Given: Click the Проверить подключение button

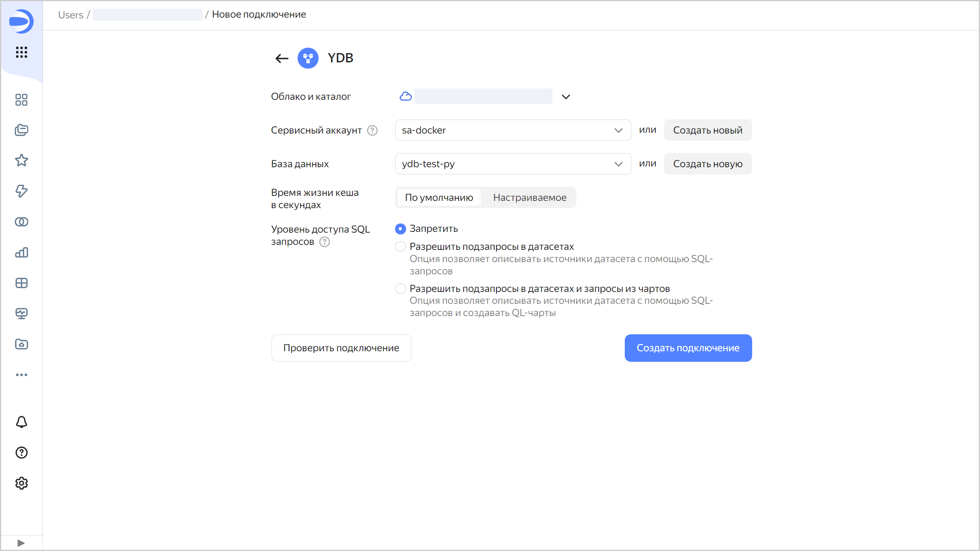Looking at the screenshot, I should click(x=341, y=348).
